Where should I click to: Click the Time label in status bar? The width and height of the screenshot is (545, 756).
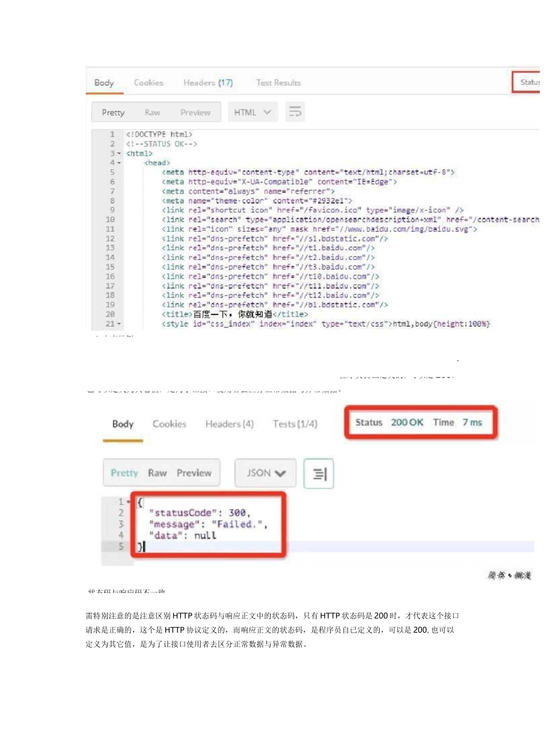point(443,423)
